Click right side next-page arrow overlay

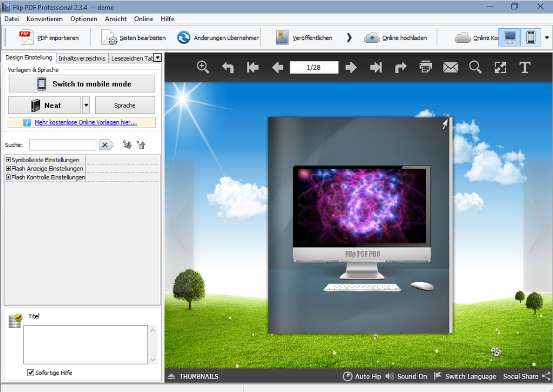coord(538,226)
